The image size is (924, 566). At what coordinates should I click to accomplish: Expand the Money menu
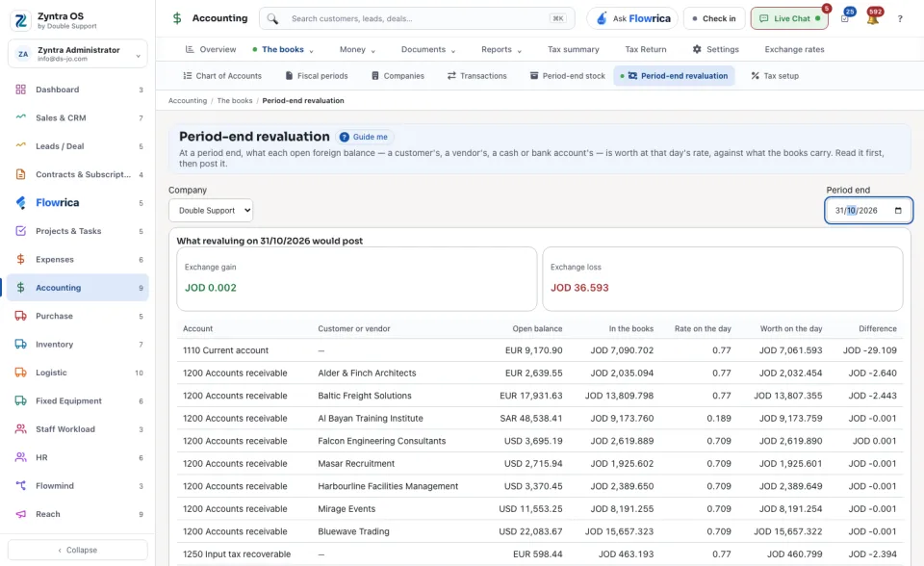(357, 49)
